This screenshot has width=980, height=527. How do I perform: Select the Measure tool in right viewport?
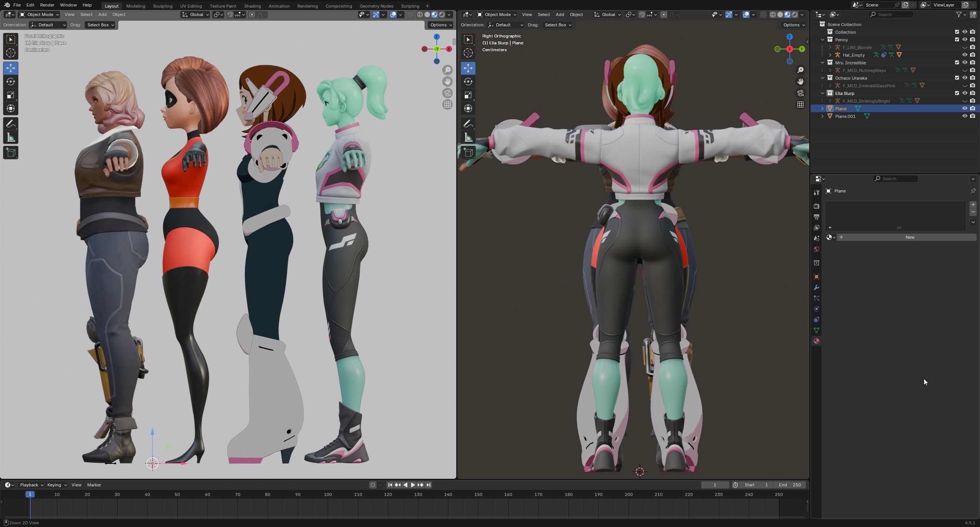pyautogui.click(x=468, y=137)
